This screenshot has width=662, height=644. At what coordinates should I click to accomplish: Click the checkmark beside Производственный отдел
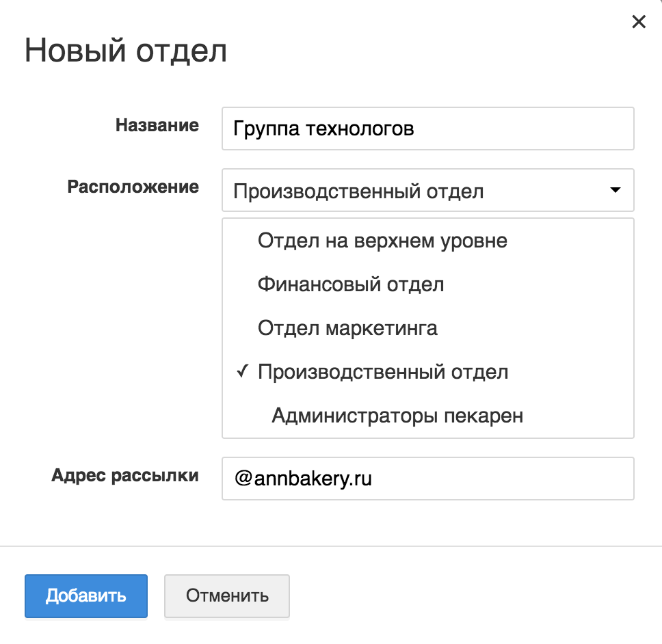coord(241,372)
